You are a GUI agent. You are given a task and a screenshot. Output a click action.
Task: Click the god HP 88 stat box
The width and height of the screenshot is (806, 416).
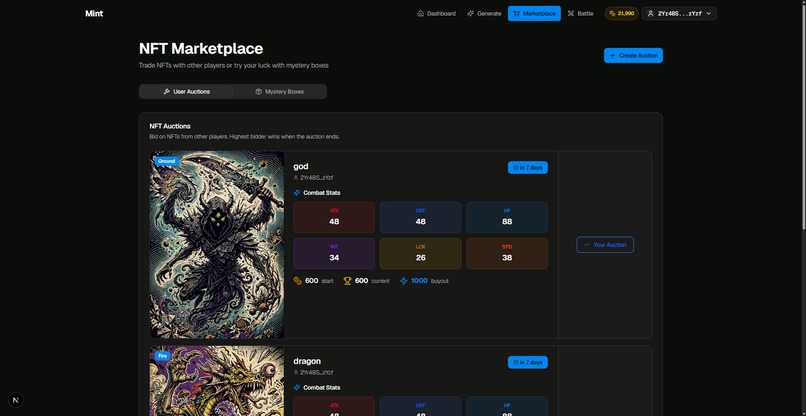tap(507, 217)
